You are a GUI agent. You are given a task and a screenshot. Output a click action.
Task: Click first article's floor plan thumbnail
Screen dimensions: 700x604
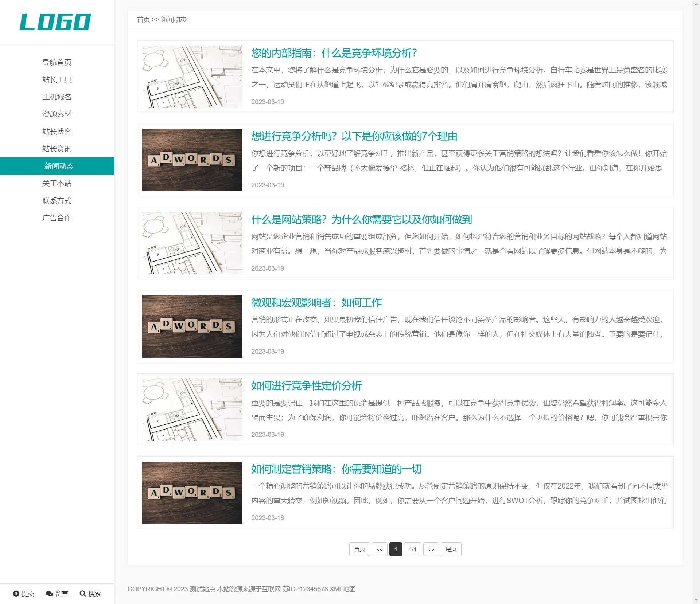[192, 77]
